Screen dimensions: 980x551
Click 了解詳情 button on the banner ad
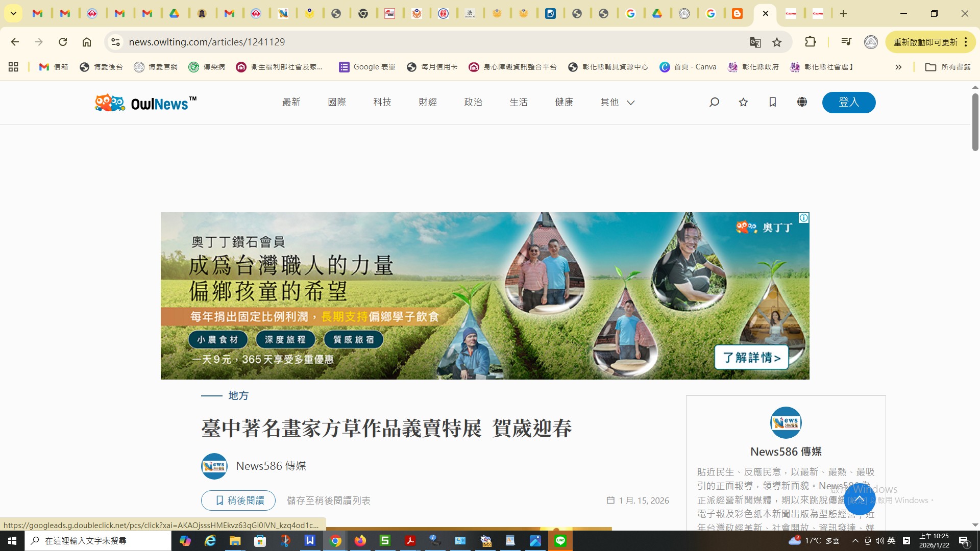pyautogui.click(x=751, y=358)
